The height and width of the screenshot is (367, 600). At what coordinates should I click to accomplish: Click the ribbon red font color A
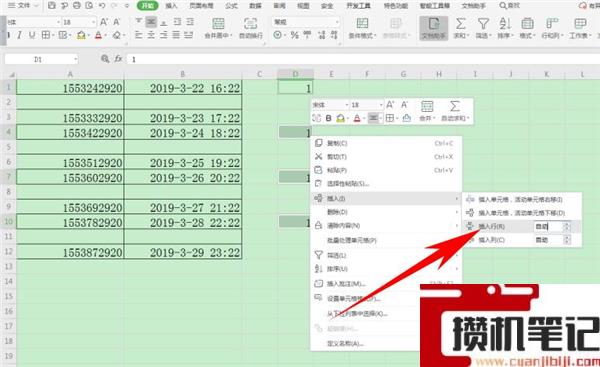pyautogui.click(x=98, y=35)
